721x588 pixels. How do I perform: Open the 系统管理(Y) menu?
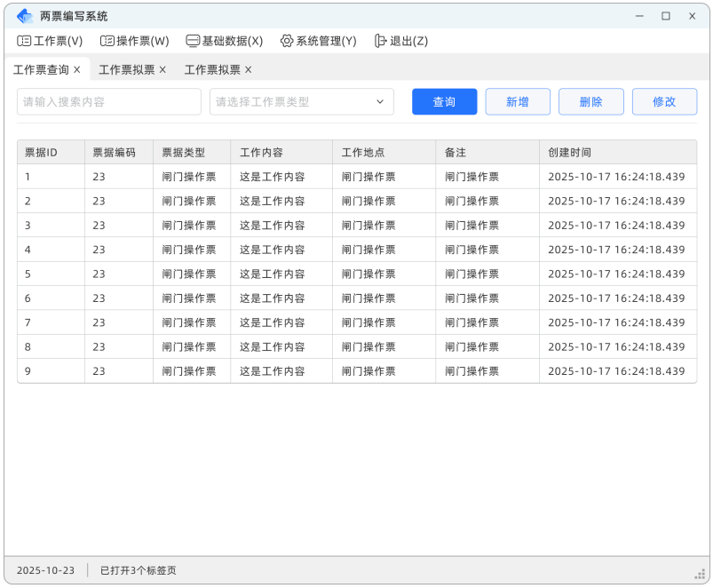point(318,41)
